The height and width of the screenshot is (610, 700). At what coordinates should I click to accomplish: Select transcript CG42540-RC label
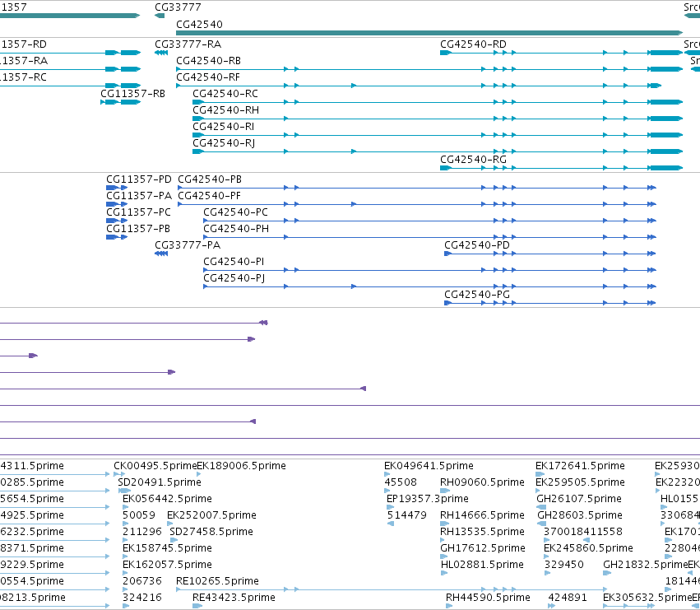pyautogui.click(x=225, y=94)
